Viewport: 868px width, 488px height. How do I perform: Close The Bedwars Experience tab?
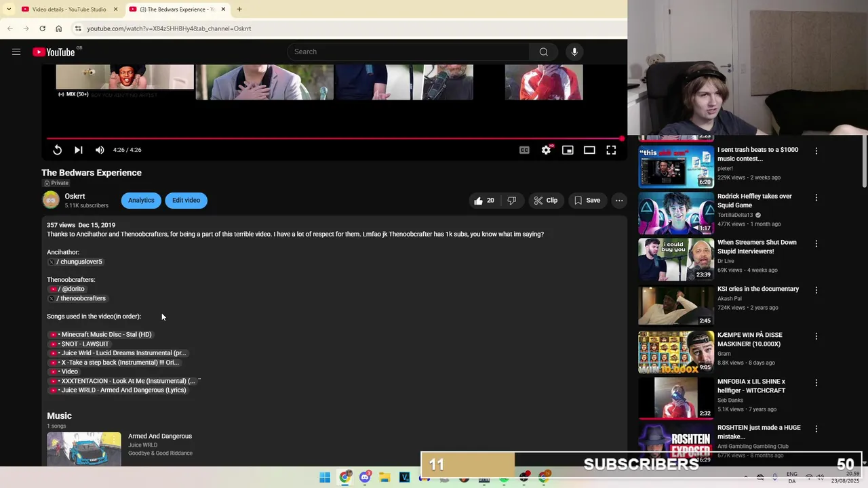(223, 9)
